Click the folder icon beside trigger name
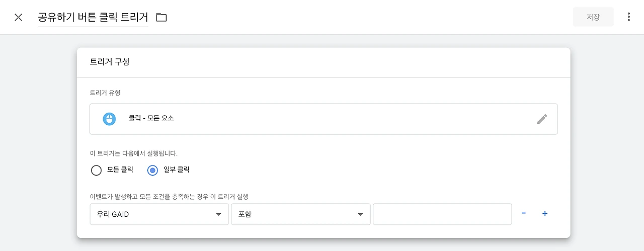This screenshot has width=644, height=251. tap(161, 17)
